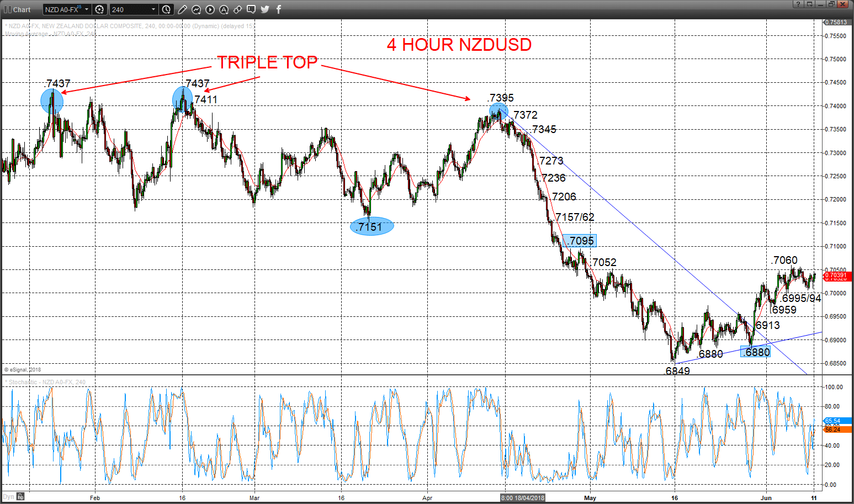Minimize the chart window
The height and width of the screenshot is (504, 854).
click(x=820, y=4)
